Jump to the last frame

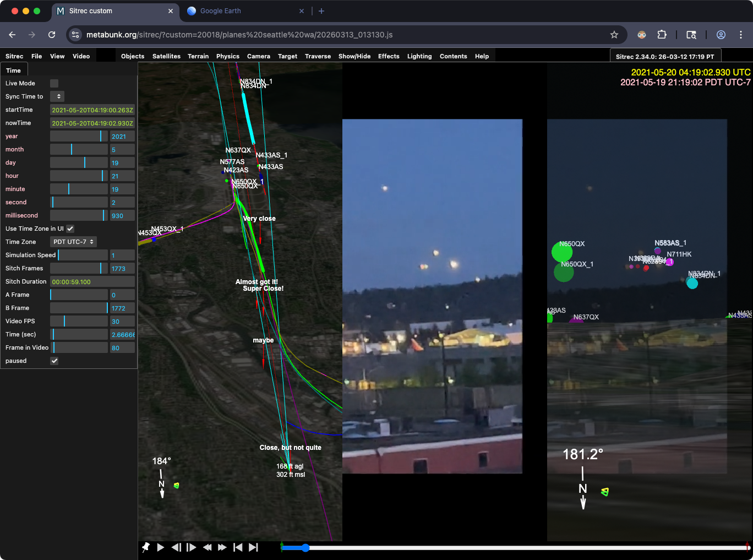[x=253, y=547]
